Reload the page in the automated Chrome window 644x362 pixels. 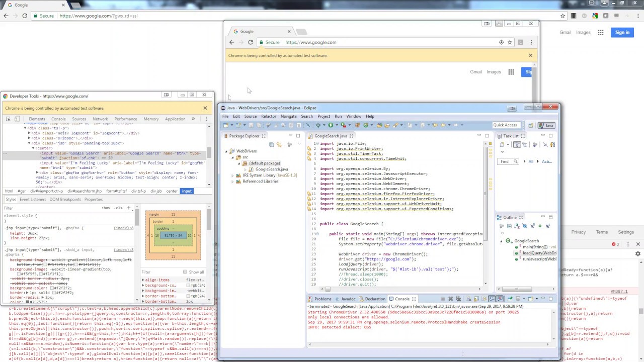[x=250, y=42]
